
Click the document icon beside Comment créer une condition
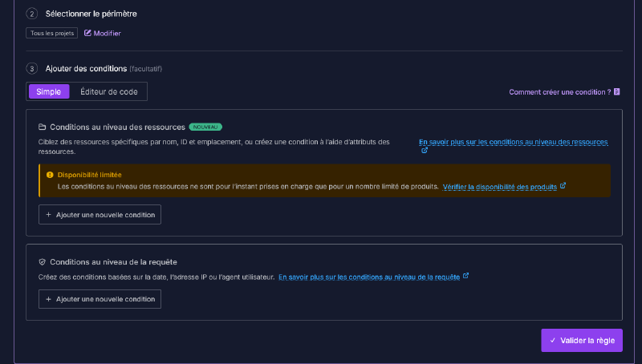[x=616, y=91]
